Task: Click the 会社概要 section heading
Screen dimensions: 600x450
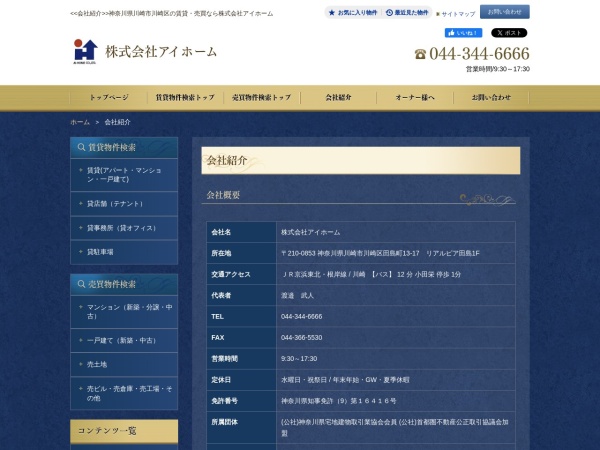Action: [x=223, y=195]
